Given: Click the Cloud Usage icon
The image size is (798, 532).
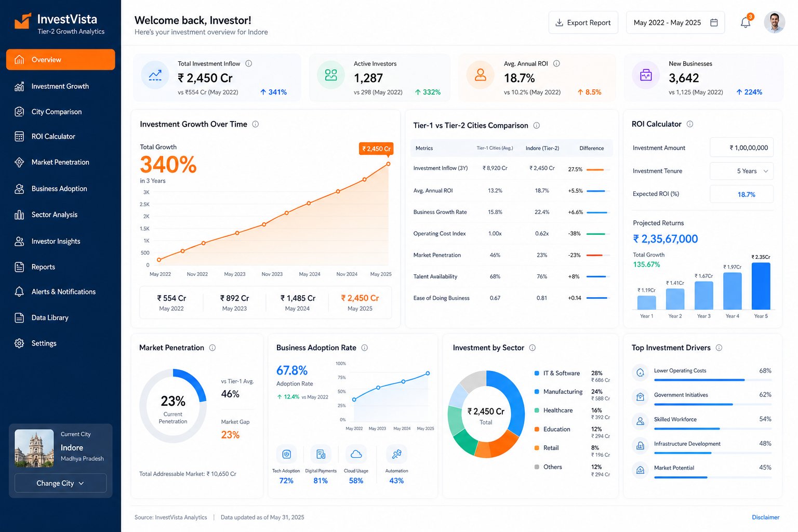Looking at the screenshot, I should pyautogui.click(x=356, y=454).
